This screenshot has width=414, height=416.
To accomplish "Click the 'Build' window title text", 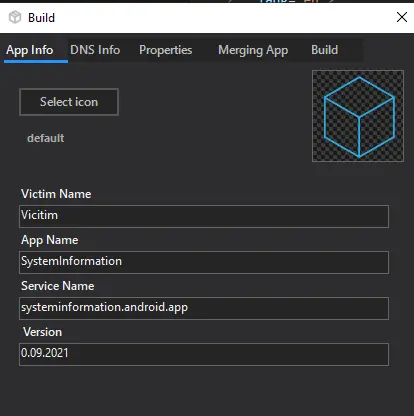I will 41,18.
